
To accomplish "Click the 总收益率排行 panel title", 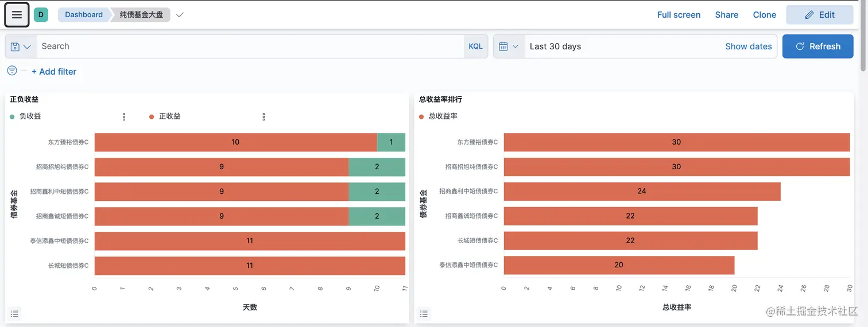I will (x=440, y=99).
